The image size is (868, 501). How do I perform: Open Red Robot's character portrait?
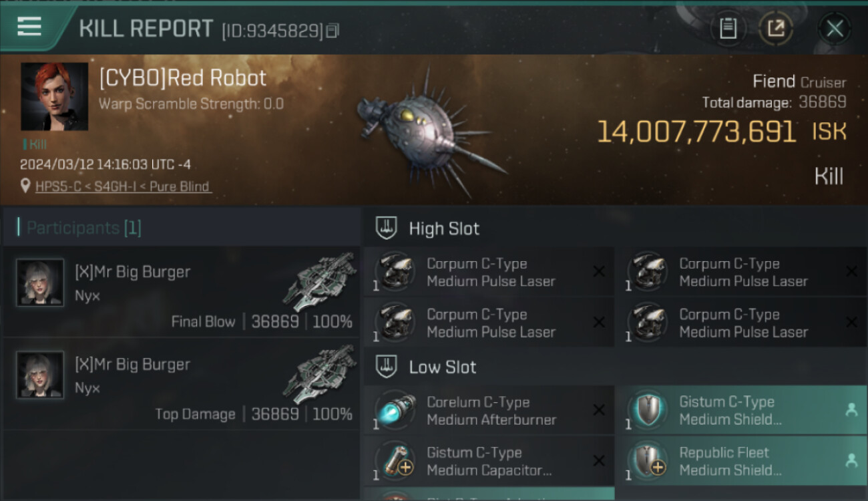tap(54, 96)
